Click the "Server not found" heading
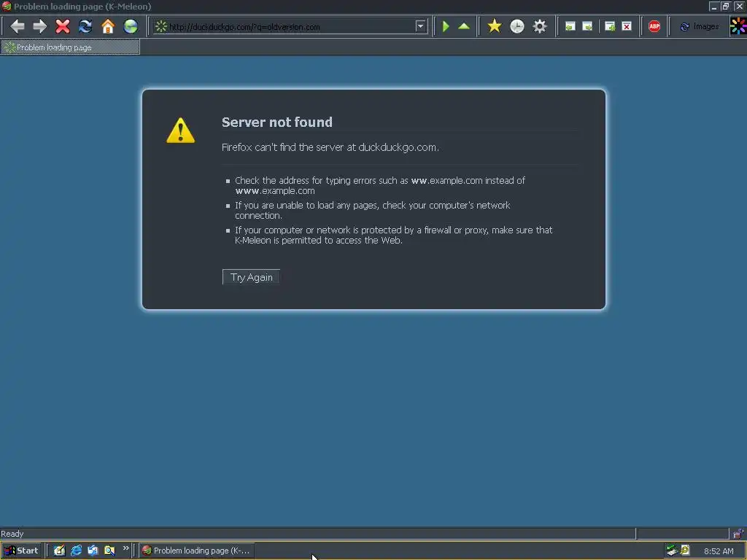This screenshot has height=560, width=747. pyautogui.click(x=277, y=122)
